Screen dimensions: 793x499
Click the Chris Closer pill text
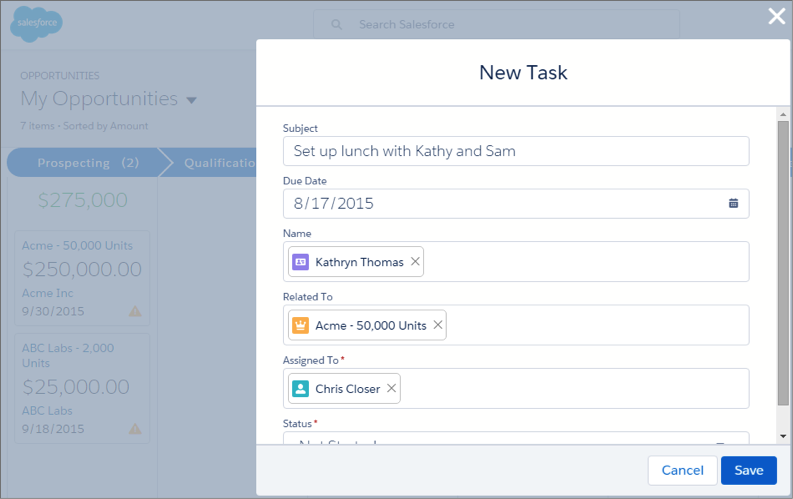coord(347,389)
